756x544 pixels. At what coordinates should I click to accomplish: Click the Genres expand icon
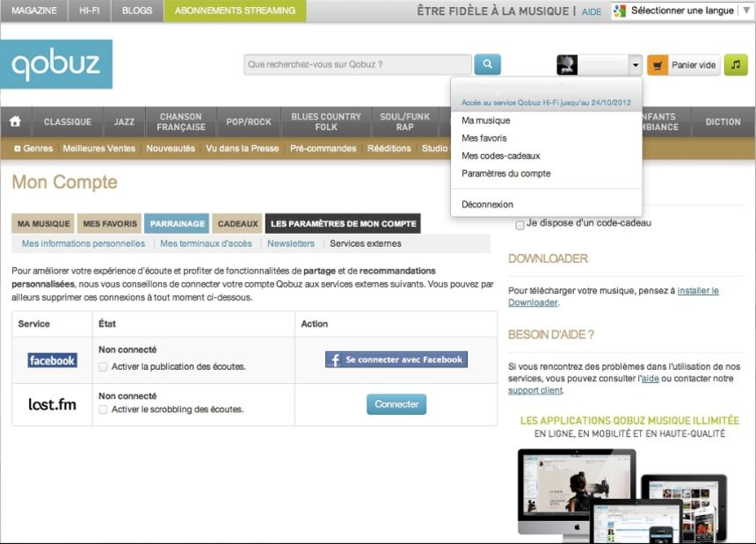click(x=17, y=149)
